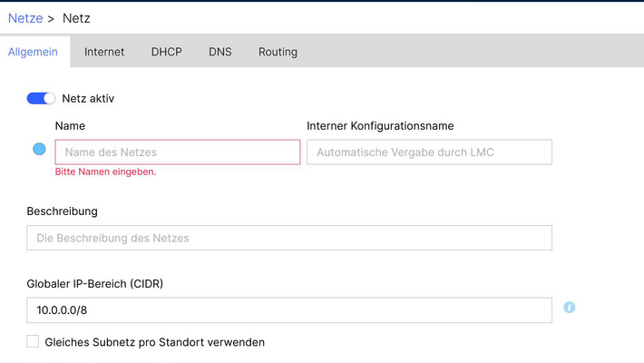This screenshot has width=644, height=363.
Task: Toggle the Netz aktiv switch
Action: pos(41,98)
